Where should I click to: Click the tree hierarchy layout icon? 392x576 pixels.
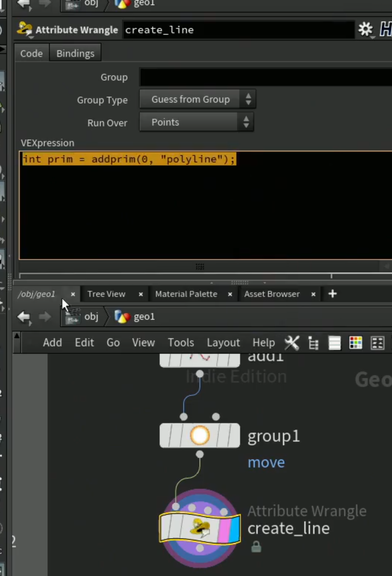pyautogui.click(x=313, y=343)
